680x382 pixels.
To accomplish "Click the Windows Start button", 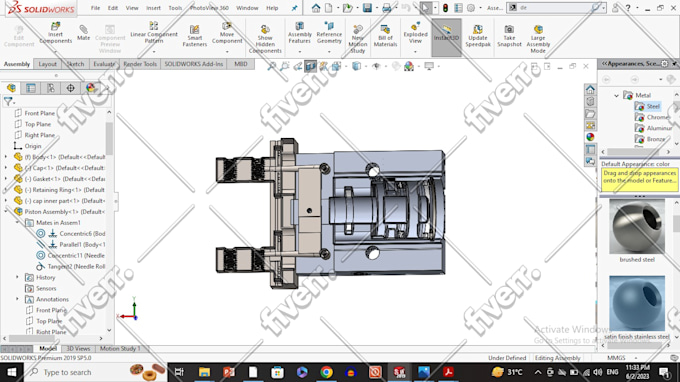I will [x=12, y=372].
